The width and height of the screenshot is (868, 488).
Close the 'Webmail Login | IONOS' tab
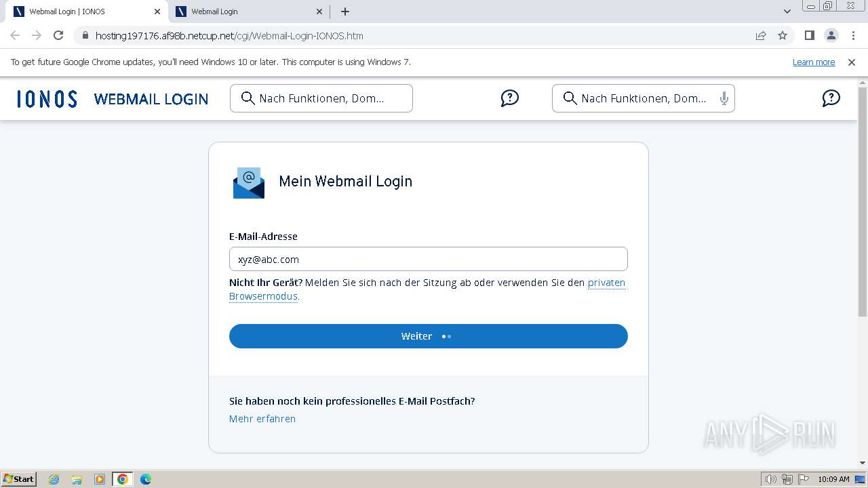pyautogui.click(x=157, y=12)
